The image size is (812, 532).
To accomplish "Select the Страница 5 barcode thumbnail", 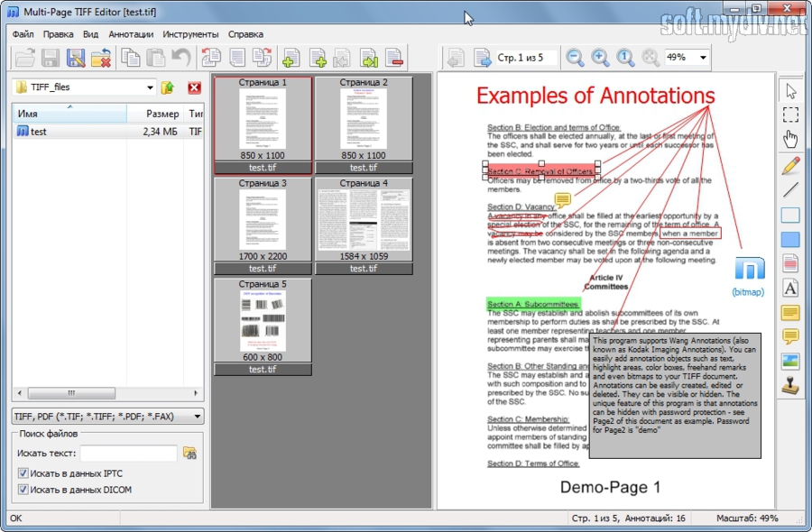I will click(x=263, y=327).
